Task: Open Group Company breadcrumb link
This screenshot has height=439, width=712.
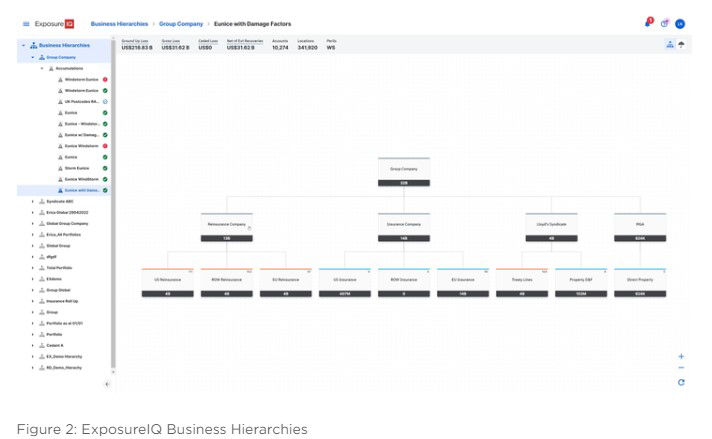Action: tap(181, 24)
